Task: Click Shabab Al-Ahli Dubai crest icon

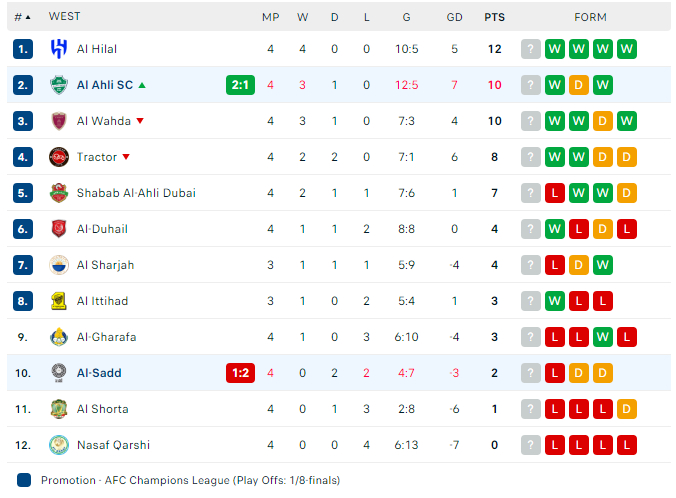Action: 59,193
